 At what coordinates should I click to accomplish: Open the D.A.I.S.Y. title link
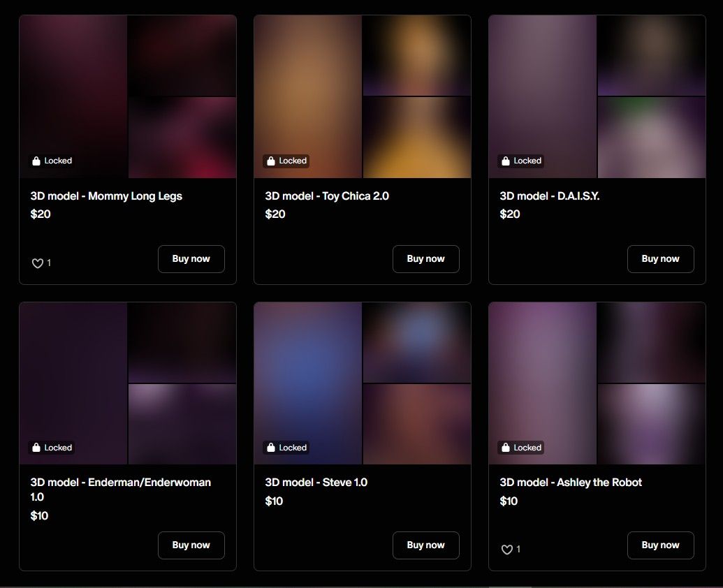pyautogui.click(x=550, y=196)
